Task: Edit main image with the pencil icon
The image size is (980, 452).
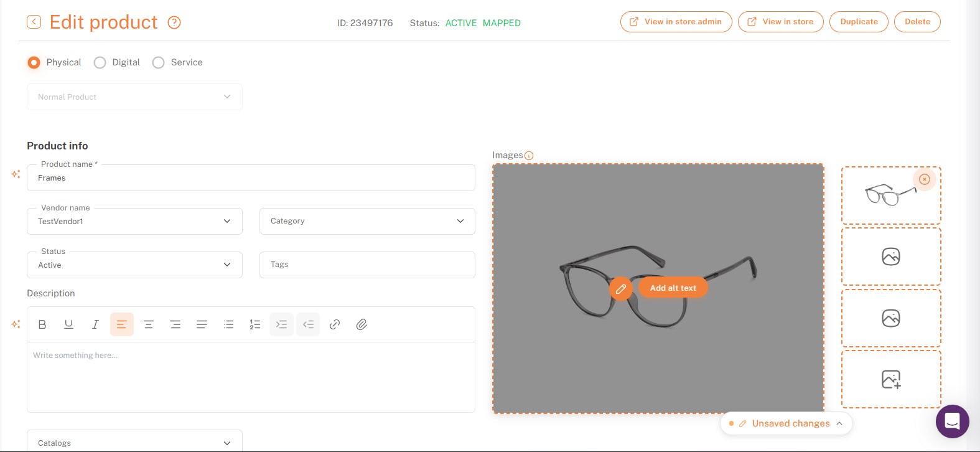Action: [621, 289]
